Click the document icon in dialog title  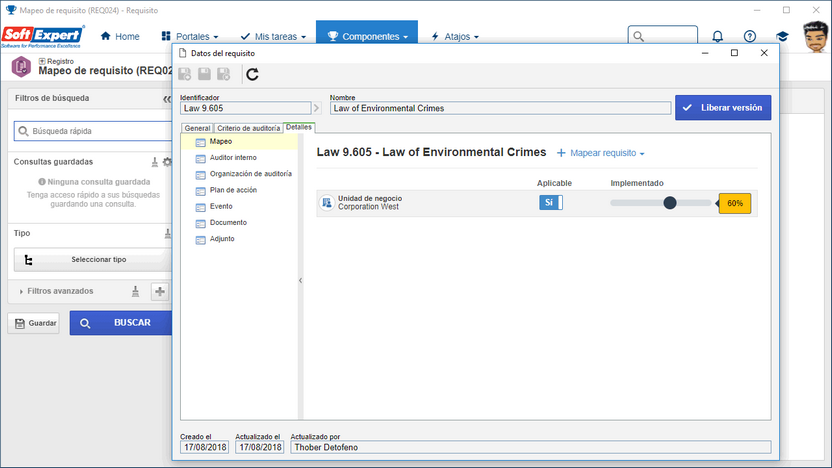183,53
